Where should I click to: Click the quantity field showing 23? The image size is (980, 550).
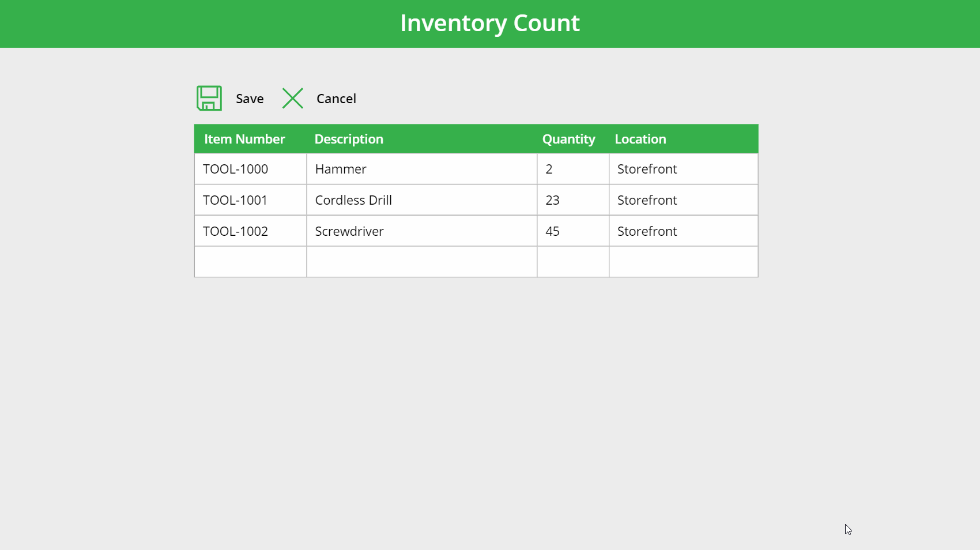pos(572,200)
